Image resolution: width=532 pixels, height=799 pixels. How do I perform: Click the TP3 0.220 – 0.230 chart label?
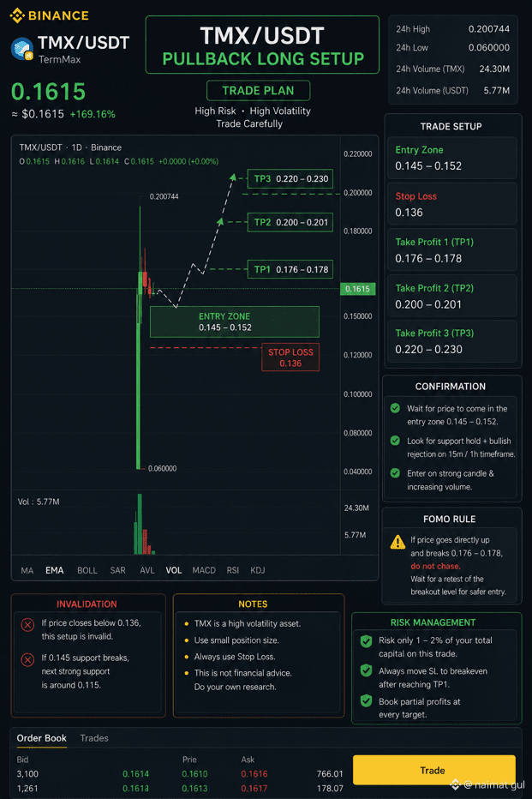pos(290,179)
